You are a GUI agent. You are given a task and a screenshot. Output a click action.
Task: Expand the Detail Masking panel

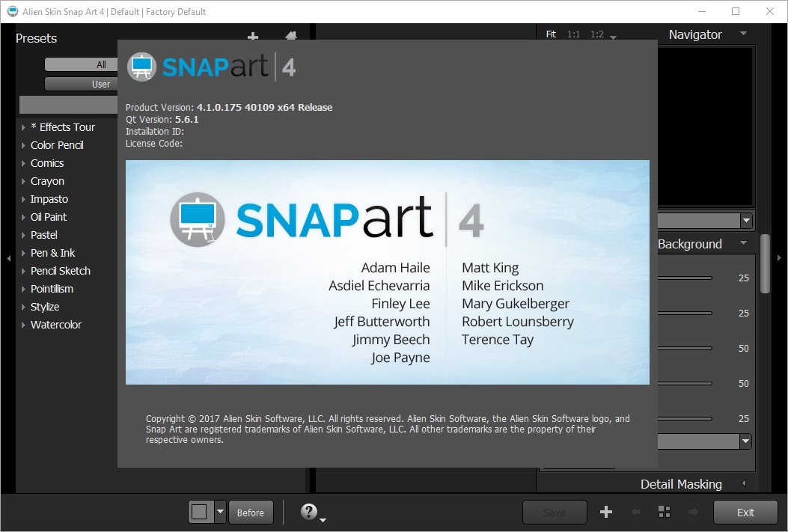tap(681, 484)
